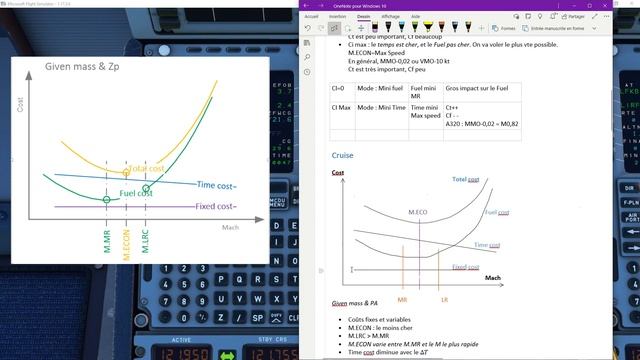Click the 'CI=0' table cell
This screenshot has height=360, width=640.
point(342,92)
